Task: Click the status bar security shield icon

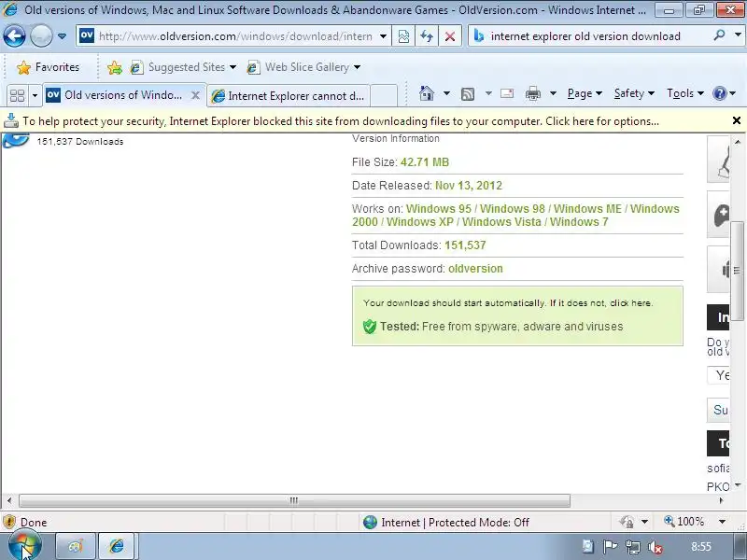Action: point(9,523)
